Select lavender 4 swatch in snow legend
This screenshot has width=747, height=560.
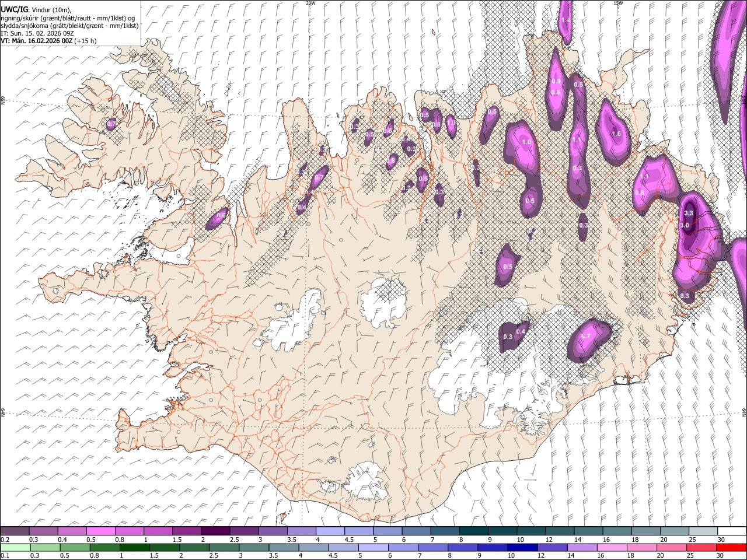tap(330, 531)
